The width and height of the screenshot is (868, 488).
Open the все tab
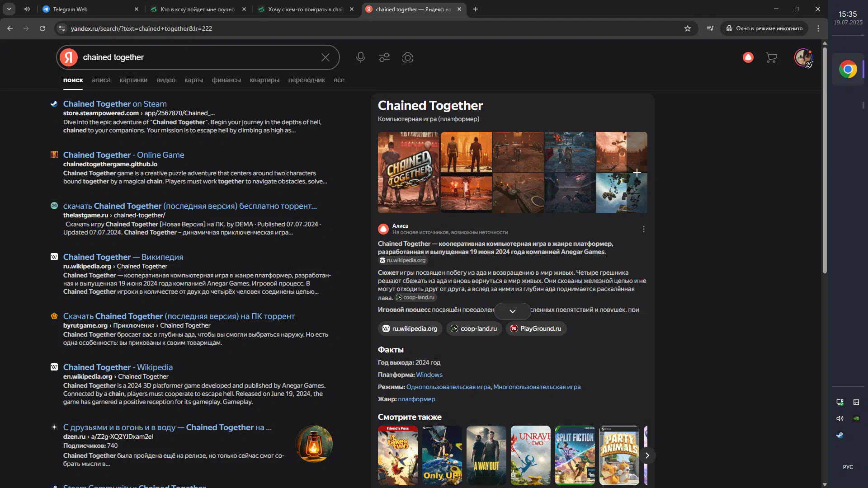[339, 80]
